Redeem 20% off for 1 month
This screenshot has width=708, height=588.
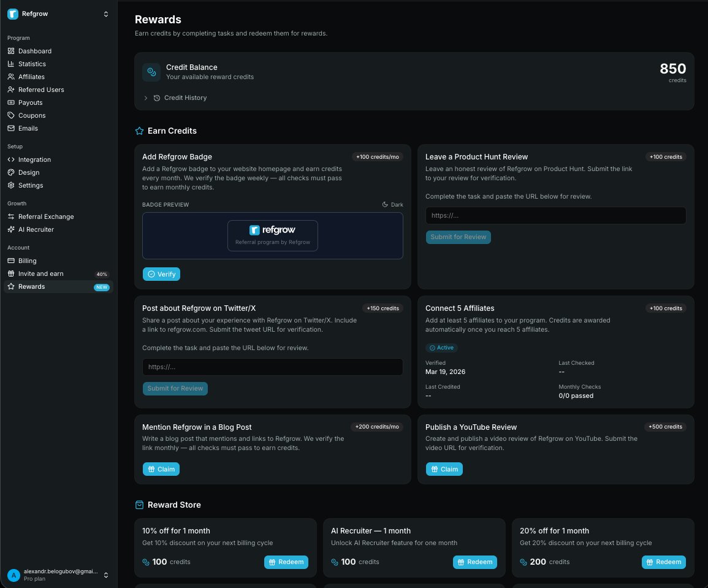coord(664,562)
